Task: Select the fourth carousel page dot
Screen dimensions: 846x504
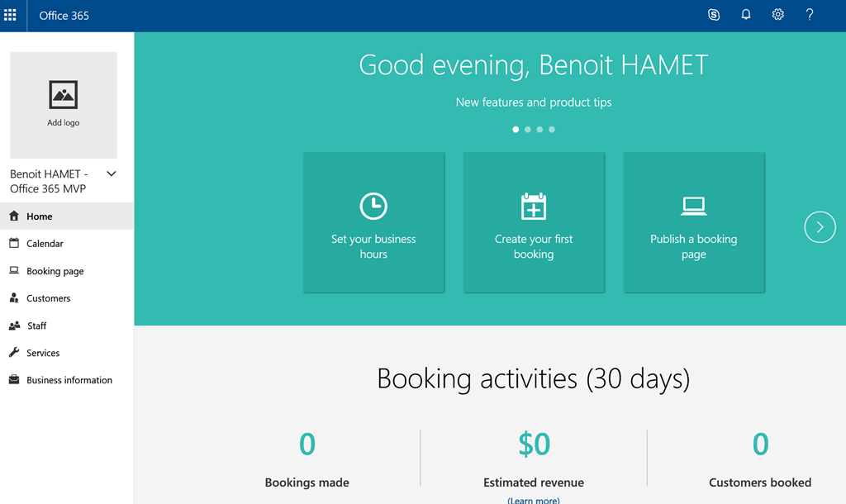Action: [552, 130]
